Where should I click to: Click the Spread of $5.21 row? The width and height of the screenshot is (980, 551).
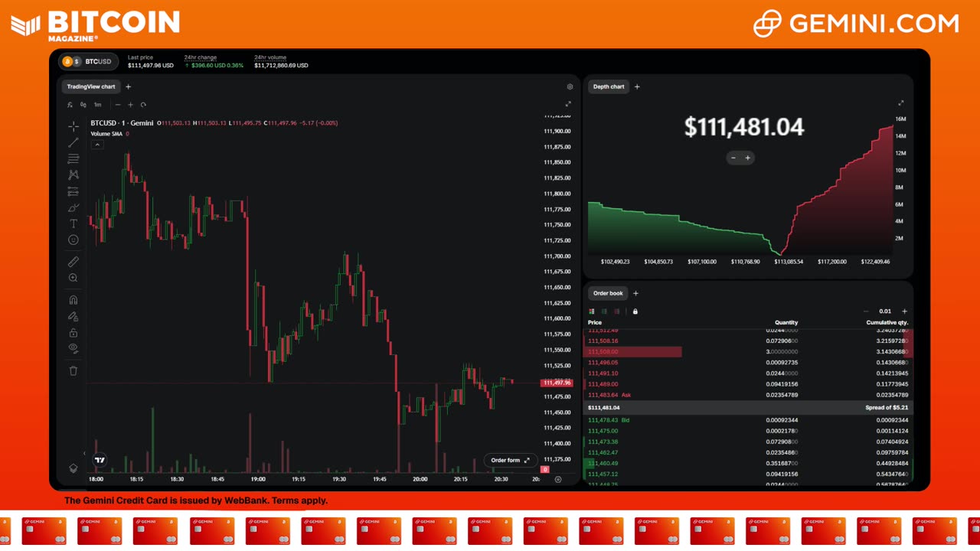pos(748,408)
